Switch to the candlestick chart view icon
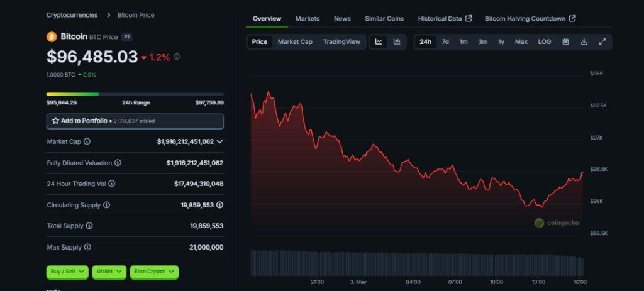 (x=397, y=42)
